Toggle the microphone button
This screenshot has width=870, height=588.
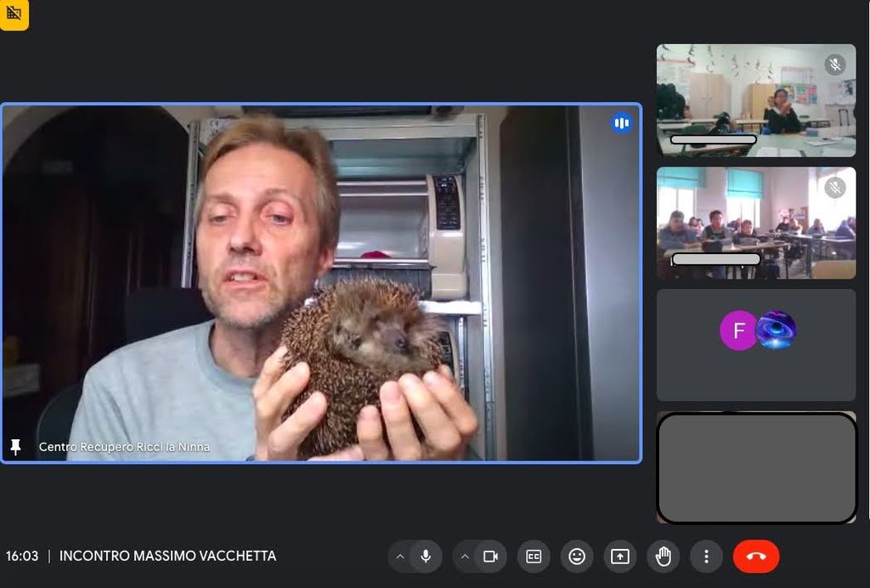click(x=426, y=557)
